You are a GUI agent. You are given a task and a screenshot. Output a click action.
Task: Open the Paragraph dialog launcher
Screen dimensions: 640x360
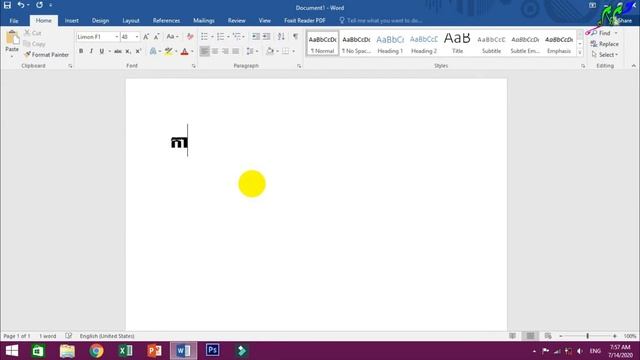tap(299, 66)
